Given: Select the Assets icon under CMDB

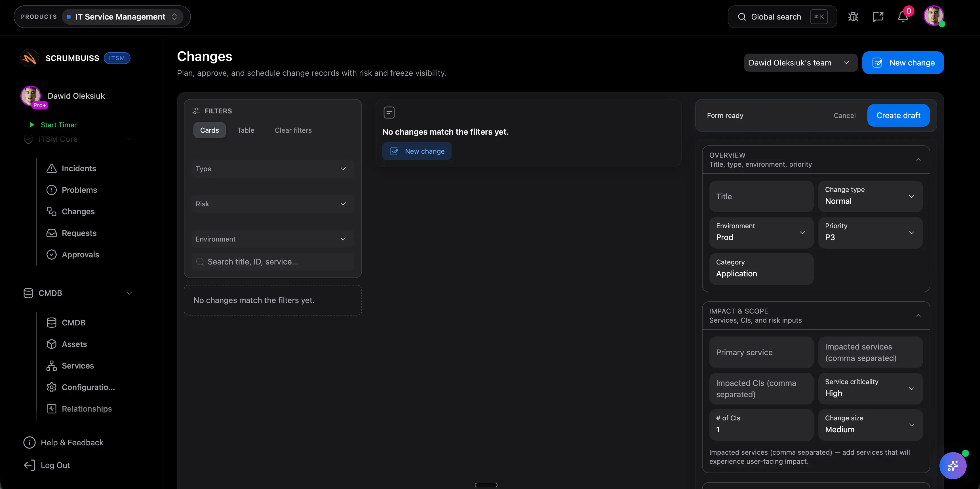Looking at the screenshot, I should (x=52, y=344).
